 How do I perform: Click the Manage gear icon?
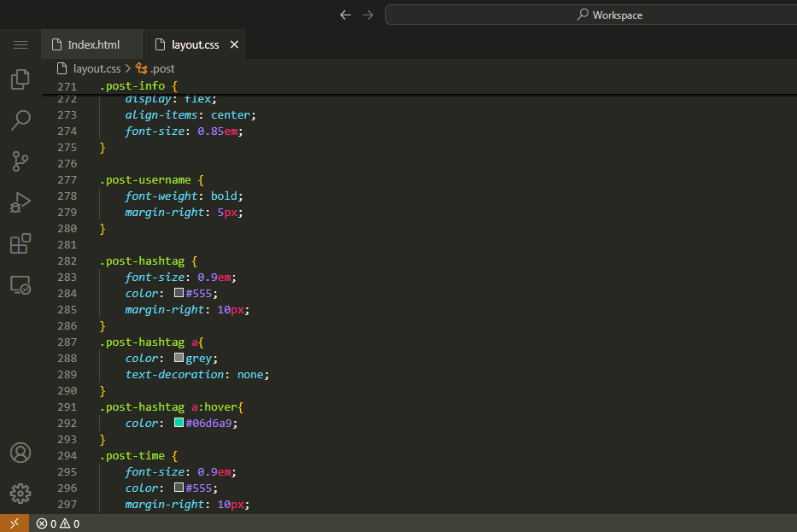[21, 494]
